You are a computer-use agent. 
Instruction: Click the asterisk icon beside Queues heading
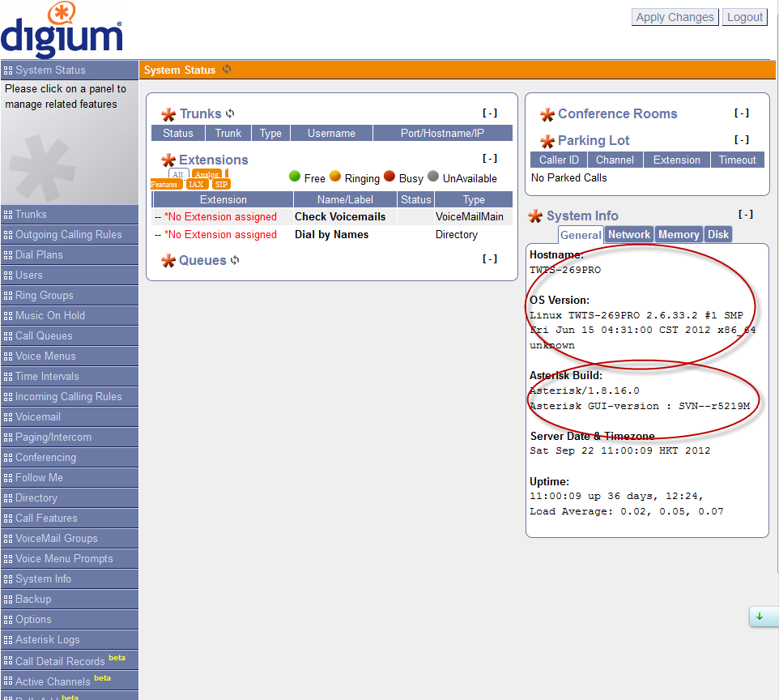click(168, 261)
